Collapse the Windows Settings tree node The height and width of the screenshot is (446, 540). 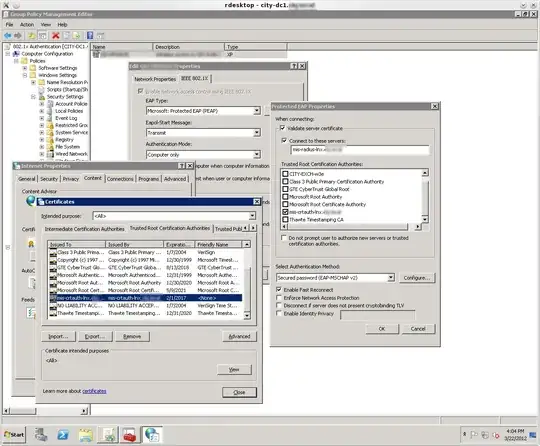tap(25, 75)
